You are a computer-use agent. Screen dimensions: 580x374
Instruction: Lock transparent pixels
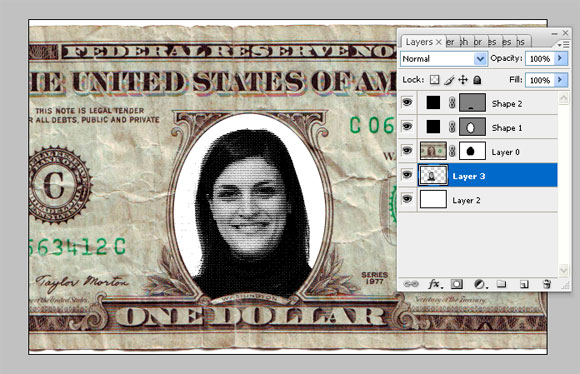click(x=435, y=80)
